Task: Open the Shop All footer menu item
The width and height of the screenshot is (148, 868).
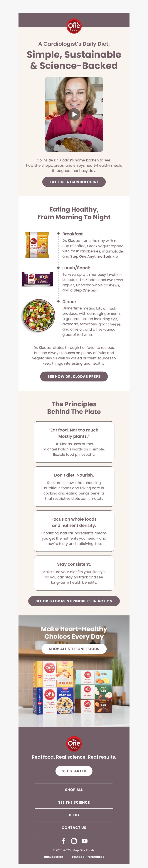Action: point(74,790)
